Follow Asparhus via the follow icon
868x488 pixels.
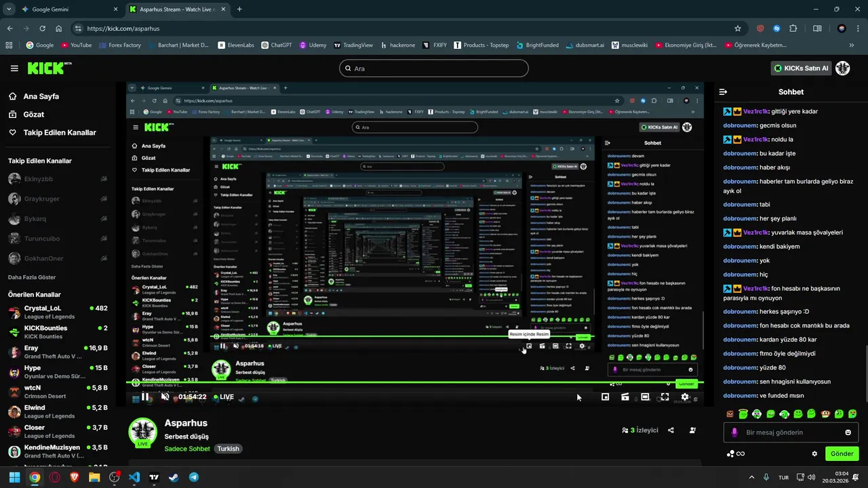click(692, 430)
